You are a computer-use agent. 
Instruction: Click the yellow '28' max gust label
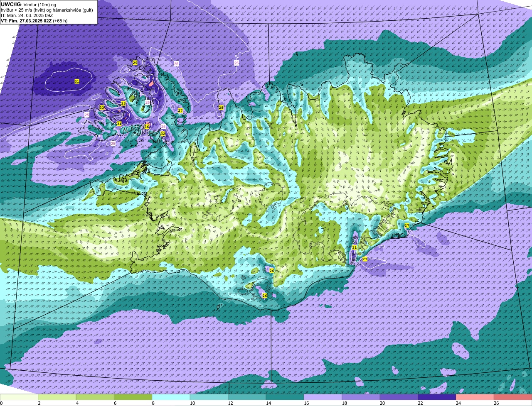221,108
